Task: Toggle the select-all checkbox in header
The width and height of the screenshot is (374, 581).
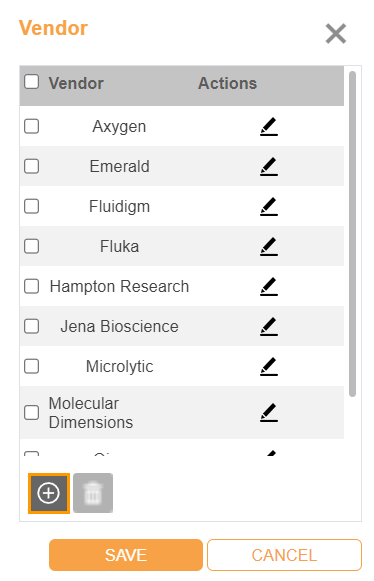Action: click(32, 82)
